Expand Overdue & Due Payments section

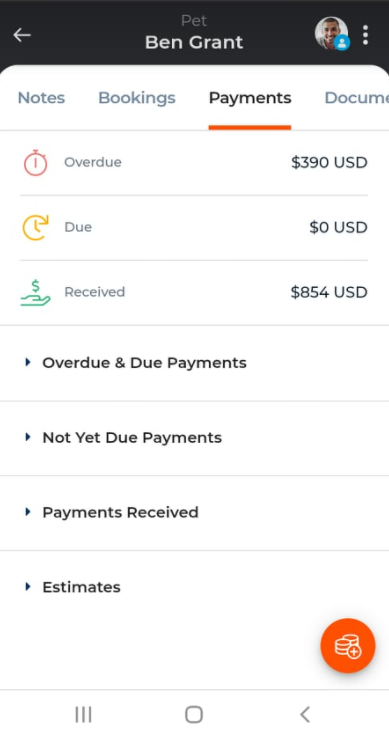coord(194,363)
